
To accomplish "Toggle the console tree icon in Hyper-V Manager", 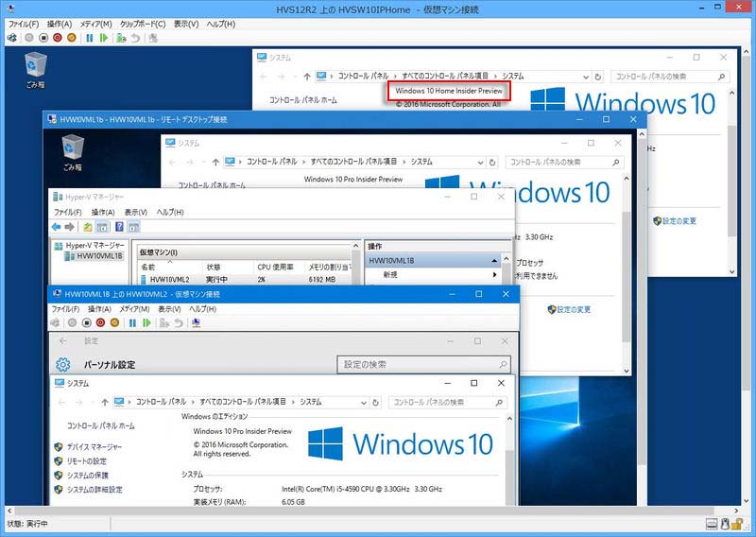I will point(102,227).
